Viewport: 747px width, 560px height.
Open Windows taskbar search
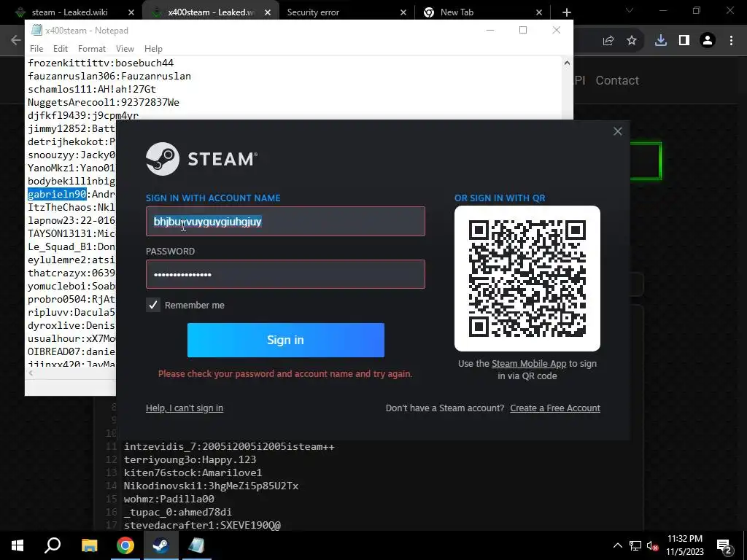coord(53,545)
